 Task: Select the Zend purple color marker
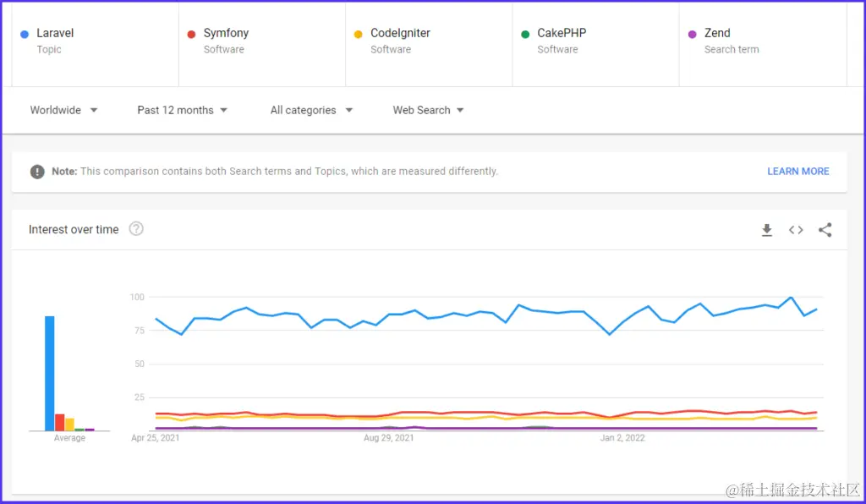click(x=693, y=33)
